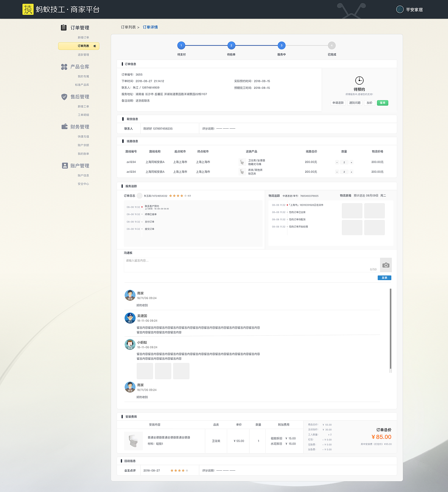Click the blue 发表 button
The image size is (448, 492).
(384, 278)
